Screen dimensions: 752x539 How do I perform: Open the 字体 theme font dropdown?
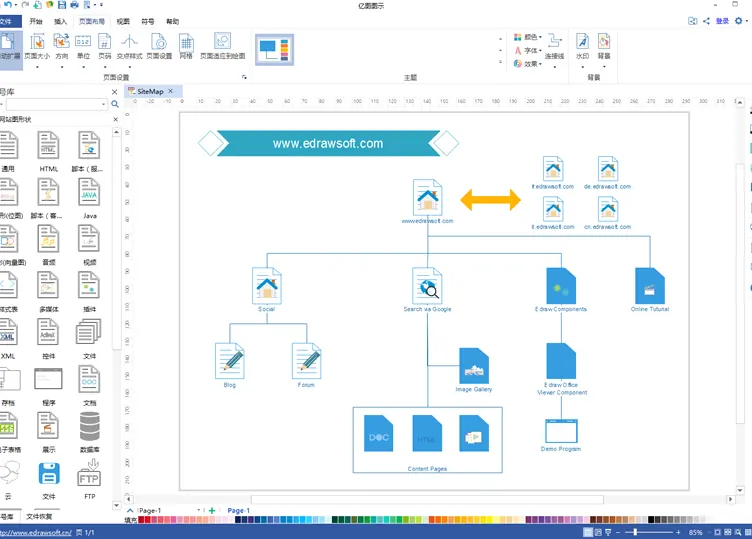point(528,50)
